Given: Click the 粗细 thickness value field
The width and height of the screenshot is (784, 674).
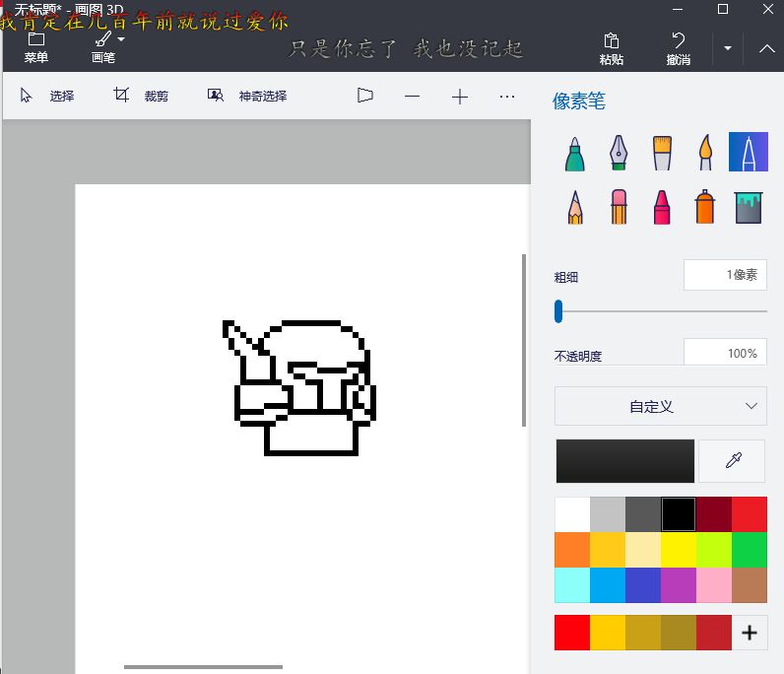Looking at the screenshot, I should (725, 275).
